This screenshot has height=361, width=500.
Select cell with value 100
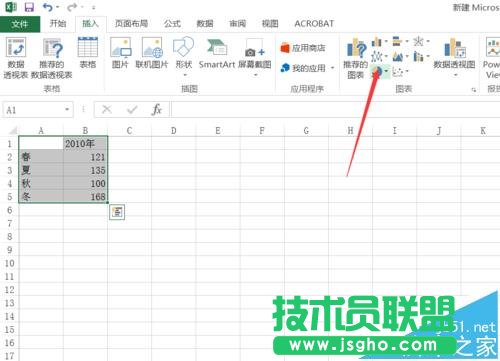click(85, 184)
